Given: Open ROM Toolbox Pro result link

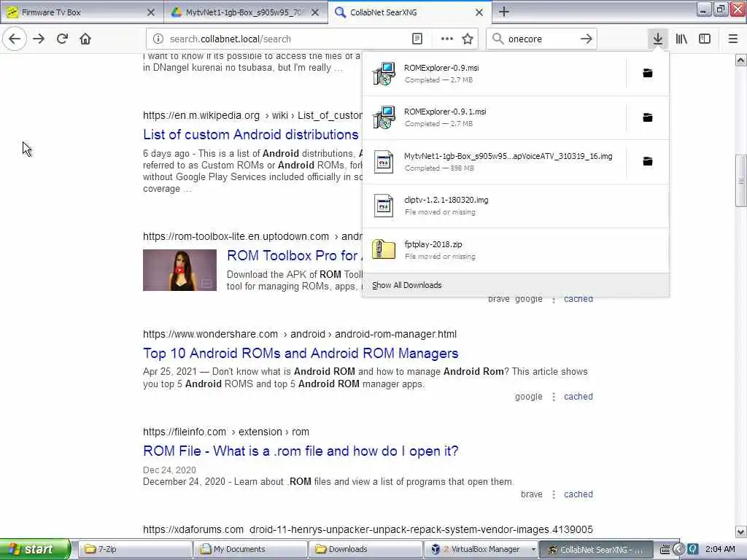Looking at the screenshot, I should click(294, 256).
